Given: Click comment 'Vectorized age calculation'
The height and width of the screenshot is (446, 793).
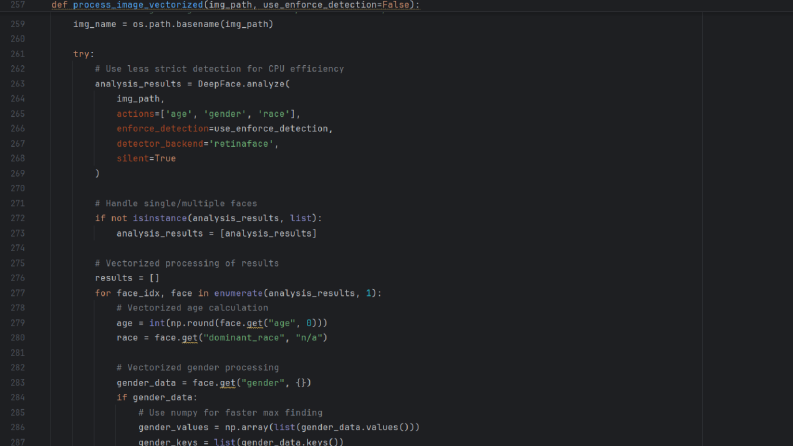Looking at the screenshot, I should 192,308.
